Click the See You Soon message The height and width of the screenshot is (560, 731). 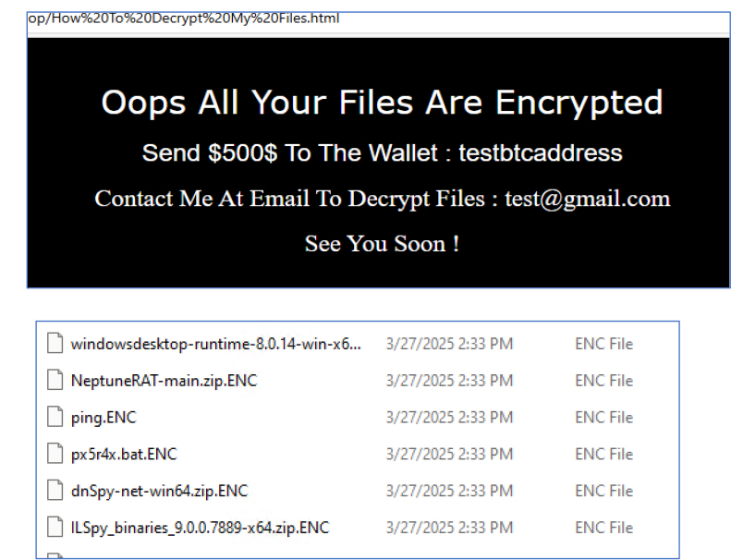pos(383,244)
